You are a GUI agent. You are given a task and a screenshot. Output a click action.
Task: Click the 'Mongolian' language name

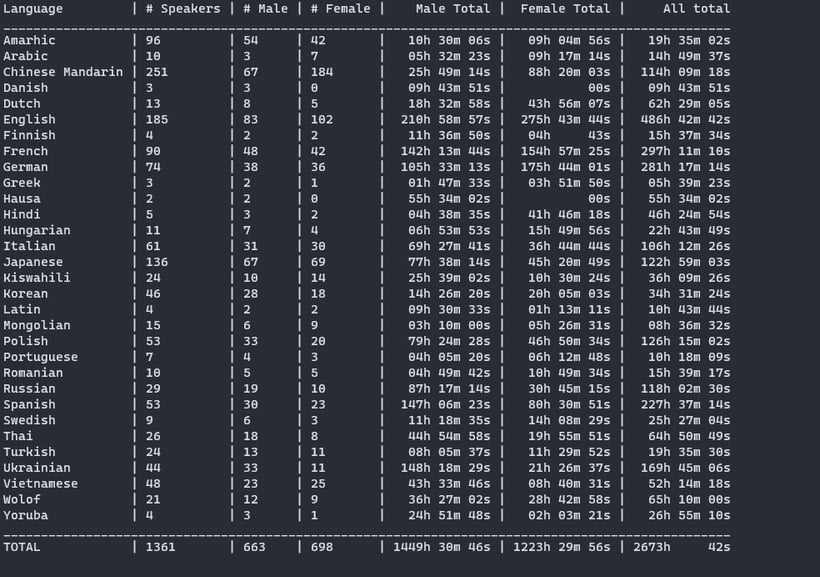coord(37,325)
